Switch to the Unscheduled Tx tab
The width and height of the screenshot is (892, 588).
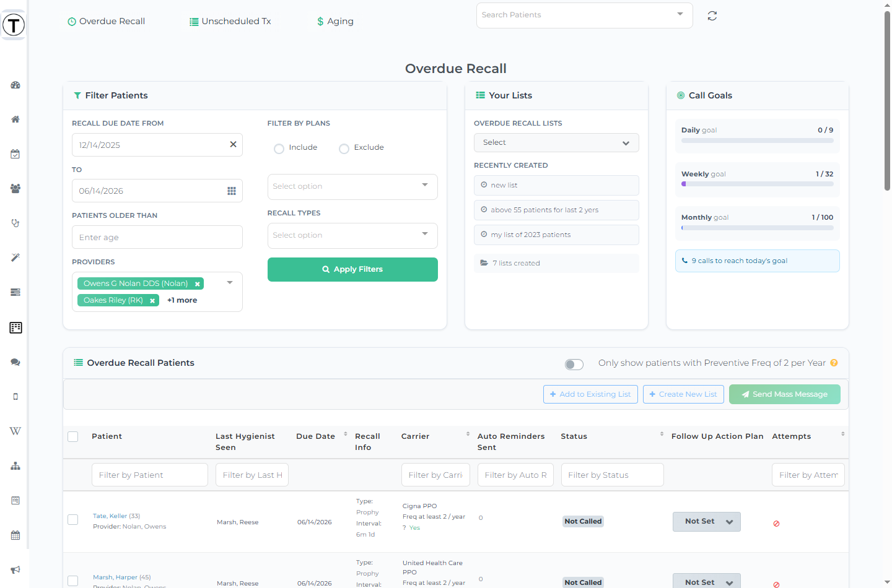click(x=230, y=21)
